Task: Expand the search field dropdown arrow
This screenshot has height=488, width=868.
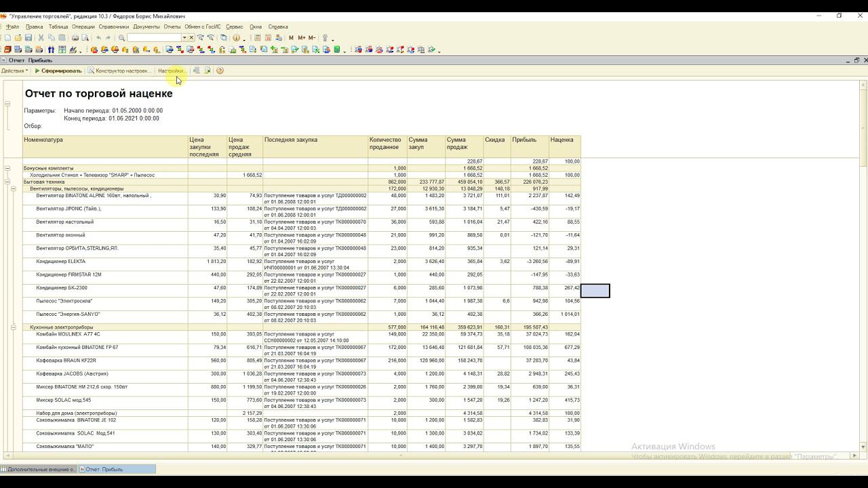Action: click(184, 38)
